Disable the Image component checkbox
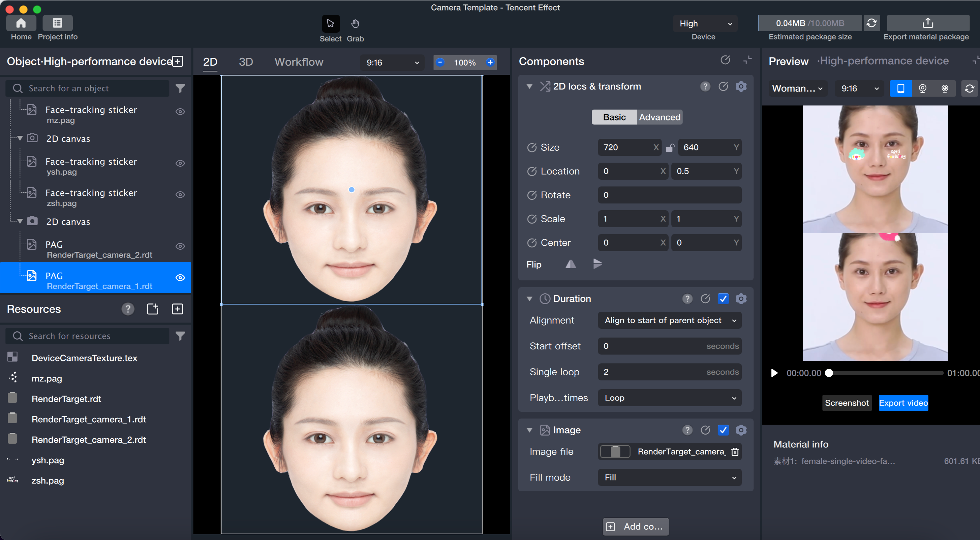This screenshot has height=540, width=980. [x=723, y=430]
